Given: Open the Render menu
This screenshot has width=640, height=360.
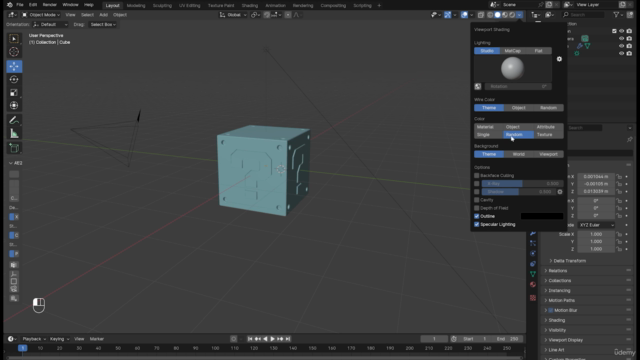Looking at the screenshot, I should click(x=50, y=5).
